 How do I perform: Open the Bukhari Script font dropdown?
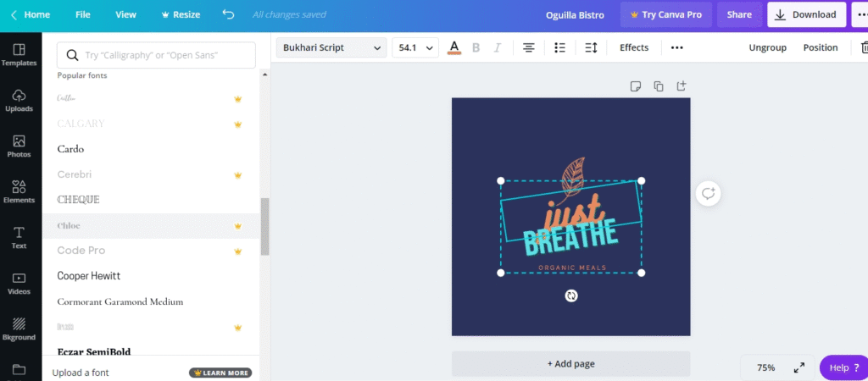[x=331, y=48]
